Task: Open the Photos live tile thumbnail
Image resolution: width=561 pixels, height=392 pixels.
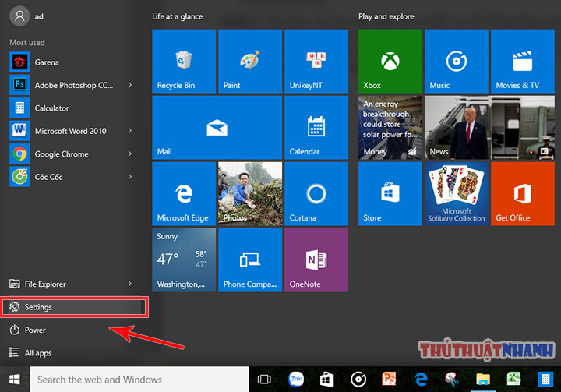Action: (250, 194)
